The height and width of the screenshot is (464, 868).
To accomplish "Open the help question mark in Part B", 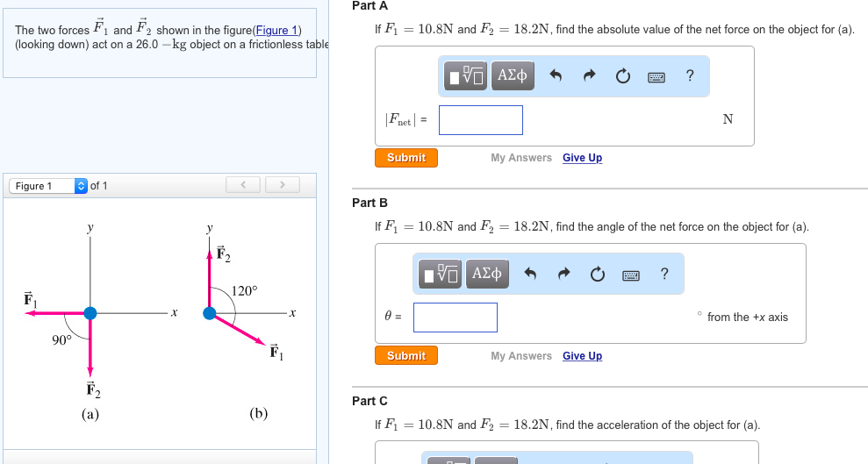I will (664, 273).
